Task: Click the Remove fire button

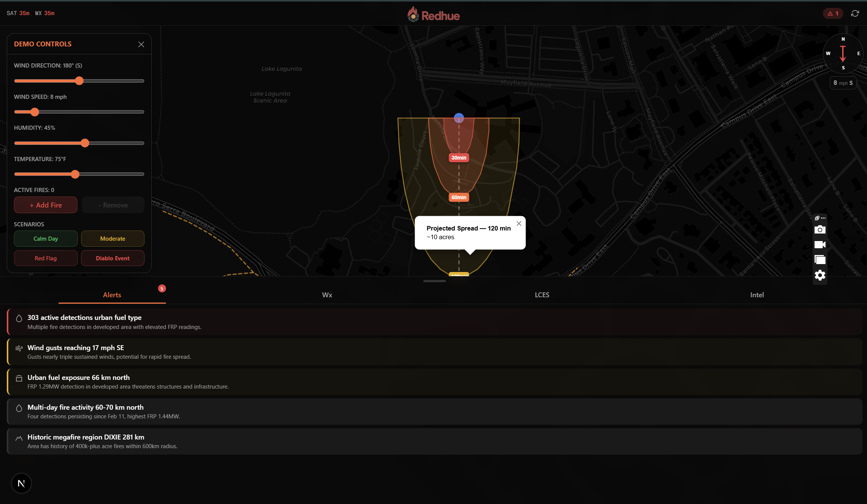Action: click(x=113, y=205)
